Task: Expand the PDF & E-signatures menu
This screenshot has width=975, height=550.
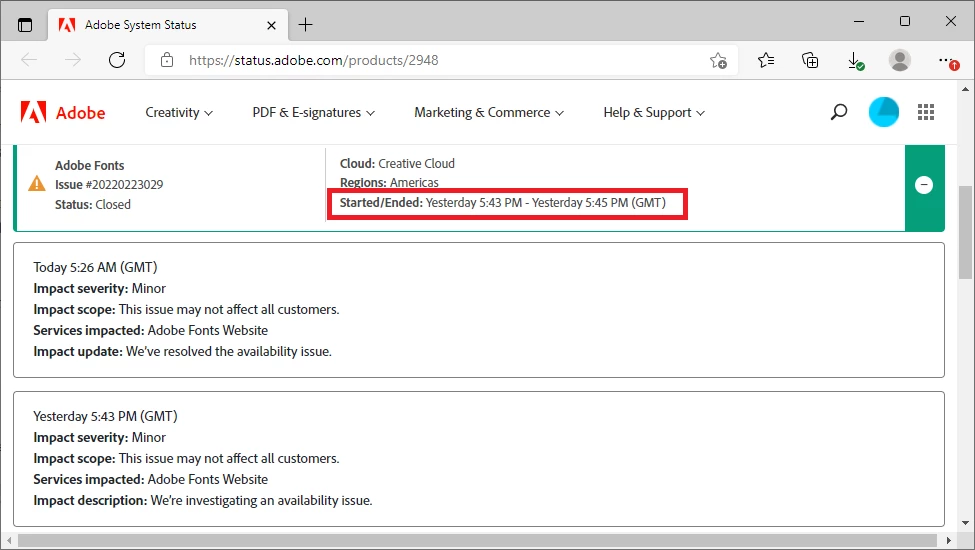Action: click(313, 112)
